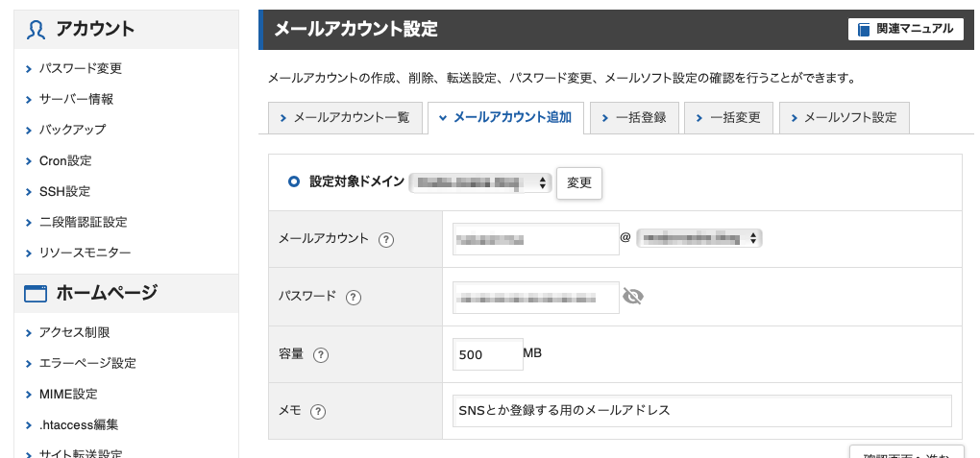Screen dimensions: 980x458
Task: Click the 設定対象ドメイン circle marker
Action: (x=294, y=181)
